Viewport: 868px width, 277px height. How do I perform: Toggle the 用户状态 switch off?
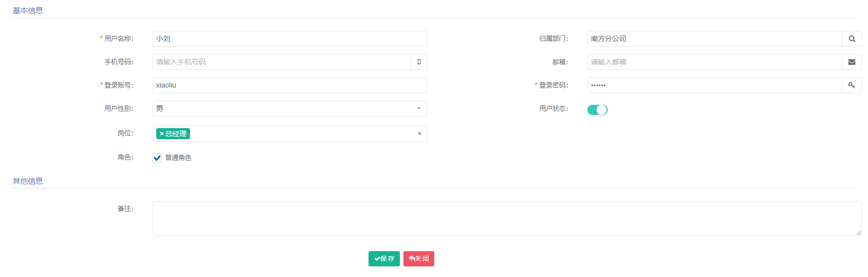(597, 110)
